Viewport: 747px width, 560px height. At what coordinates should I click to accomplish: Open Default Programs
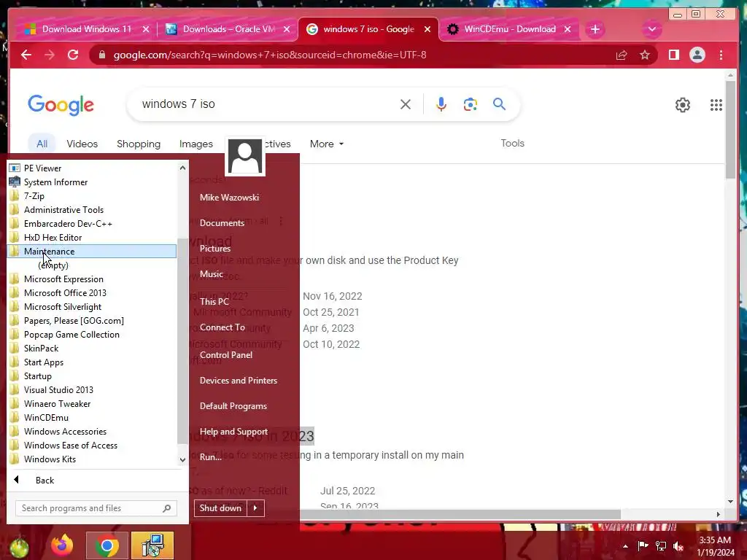[233, 406]
